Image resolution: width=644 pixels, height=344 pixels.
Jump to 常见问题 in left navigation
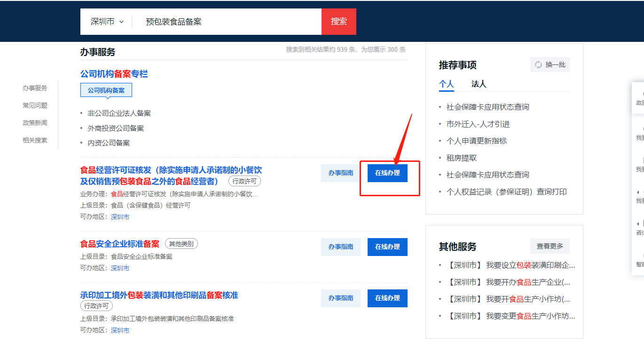(35, 106)
